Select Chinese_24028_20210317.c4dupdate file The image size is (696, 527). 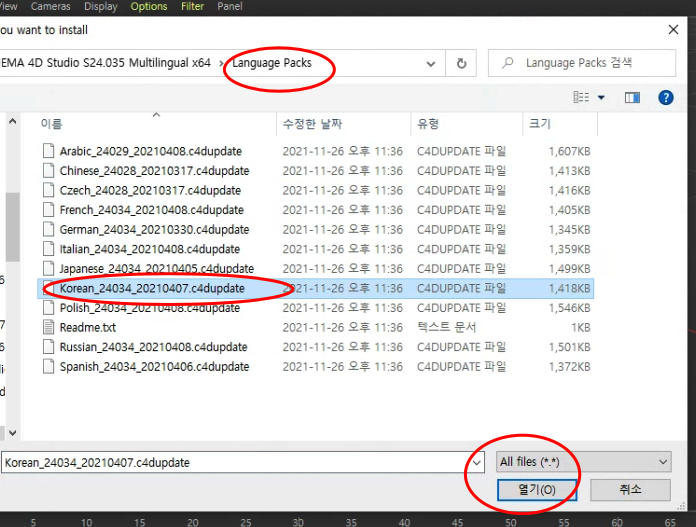(x=154, y=171)
